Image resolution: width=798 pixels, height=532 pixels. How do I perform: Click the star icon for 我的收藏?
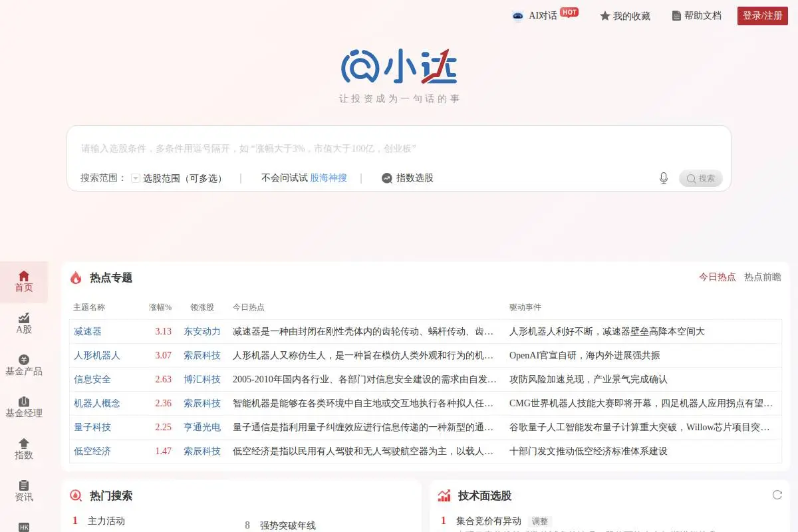tap(604, 16)
